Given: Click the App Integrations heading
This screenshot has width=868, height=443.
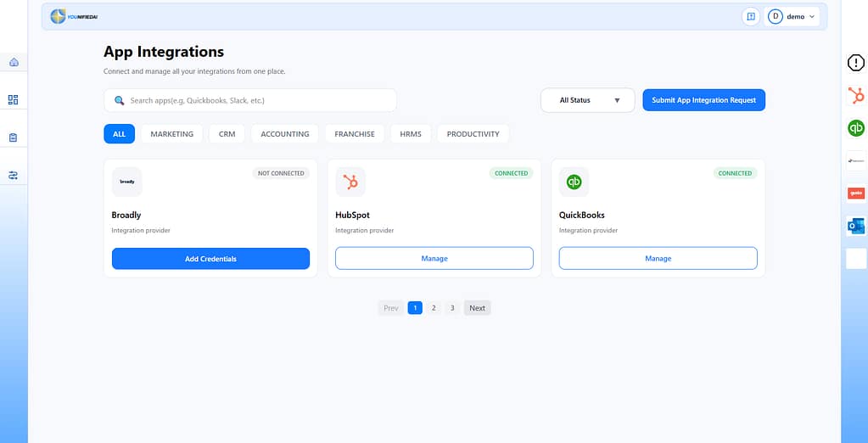Looking at the screenshot, I should coord(164,52).
